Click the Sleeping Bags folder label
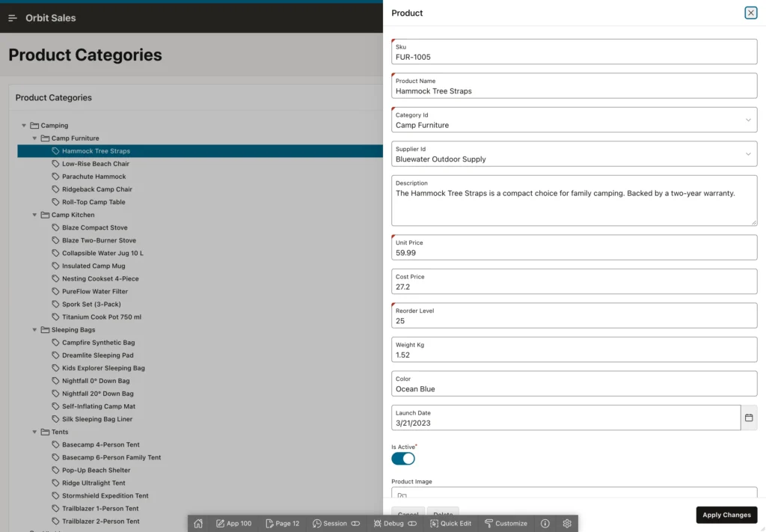 point(73,330)
